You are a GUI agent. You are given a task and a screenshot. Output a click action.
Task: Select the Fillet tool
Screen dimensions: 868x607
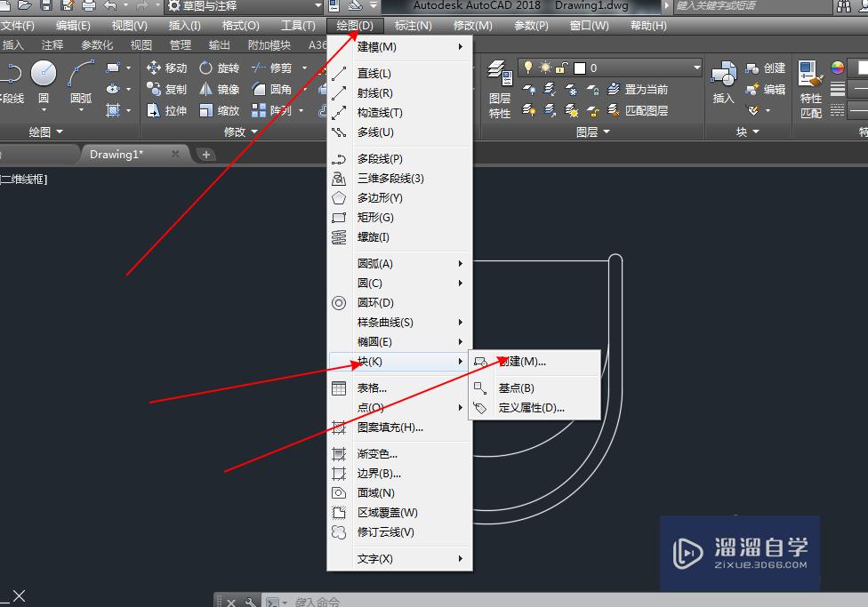click(271, 89)
